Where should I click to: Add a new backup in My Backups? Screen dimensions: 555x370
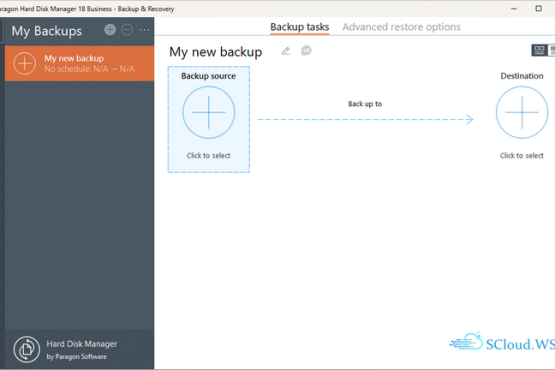click(110, 30)
